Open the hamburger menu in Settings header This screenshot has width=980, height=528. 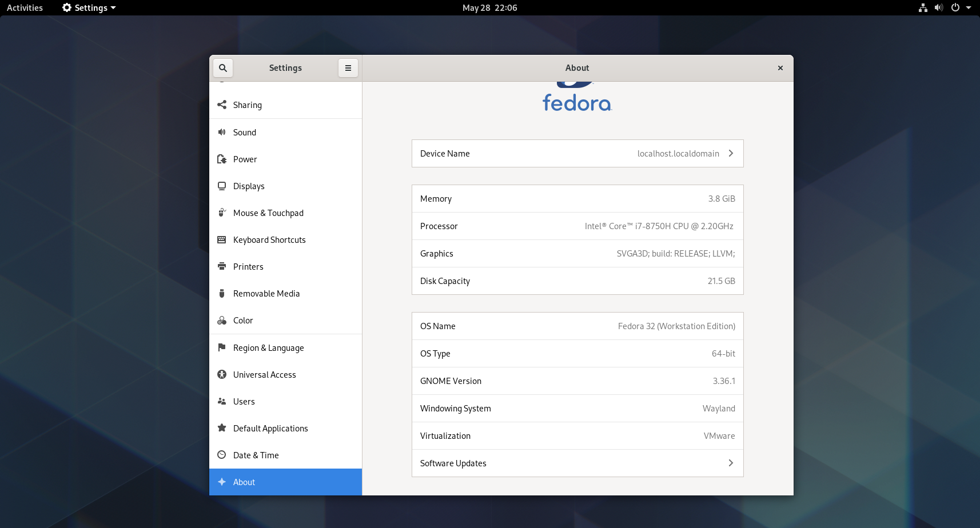pos(348,68)
